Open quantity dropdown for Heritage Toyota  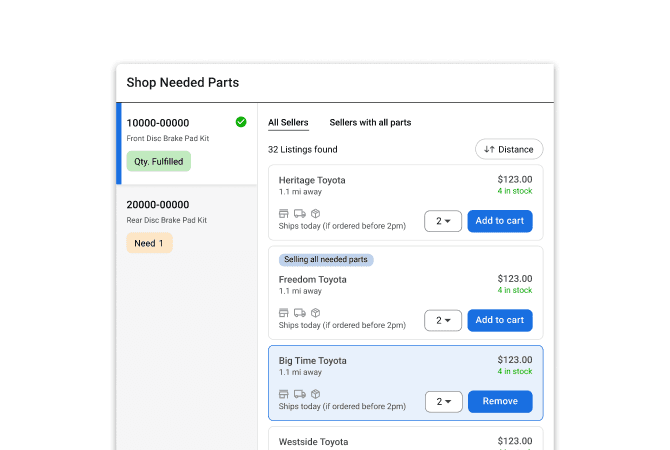click(443, 221)
